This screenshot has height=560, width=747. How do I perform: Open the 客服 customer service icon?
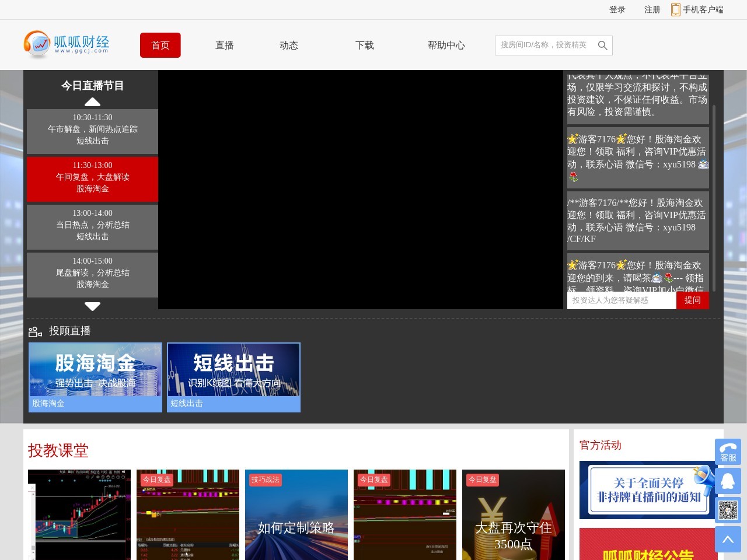pos(728,452)
